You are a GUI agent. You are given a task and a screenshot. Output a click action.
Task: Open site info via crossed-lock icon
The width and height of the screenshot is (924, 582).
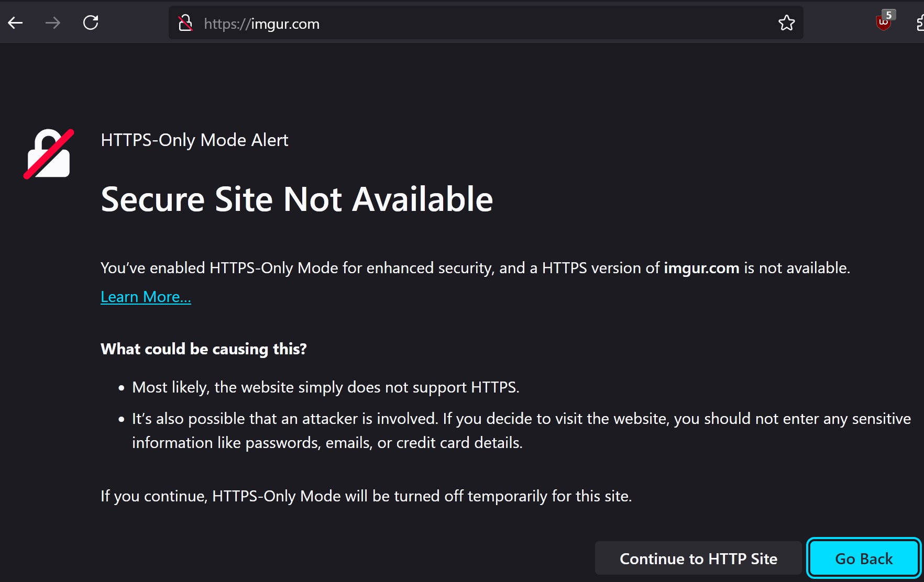pyautogui.click(x=185, y=23)
